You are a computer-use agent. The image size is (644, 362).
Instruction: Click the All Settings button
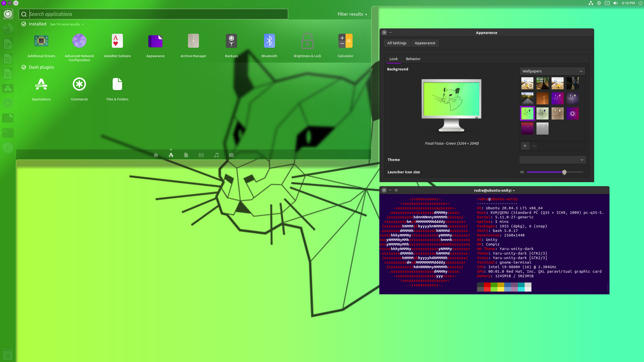pyautogui.click(x=397, y=43)
